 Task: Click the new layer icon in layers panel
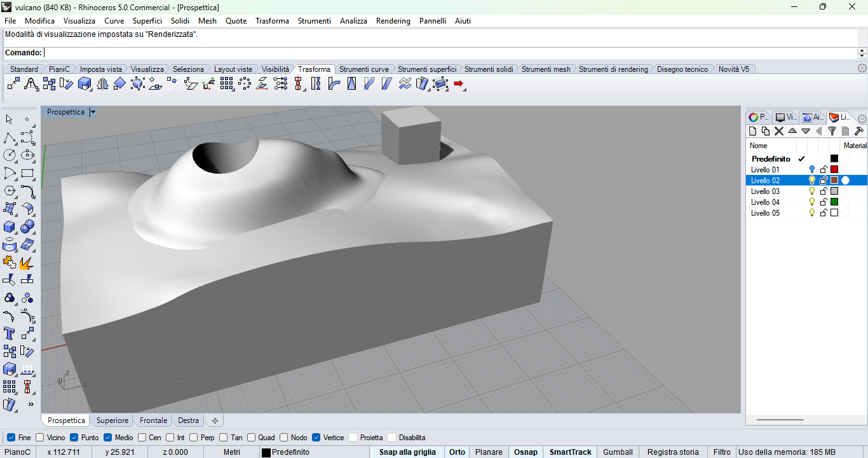coord(753,131)
